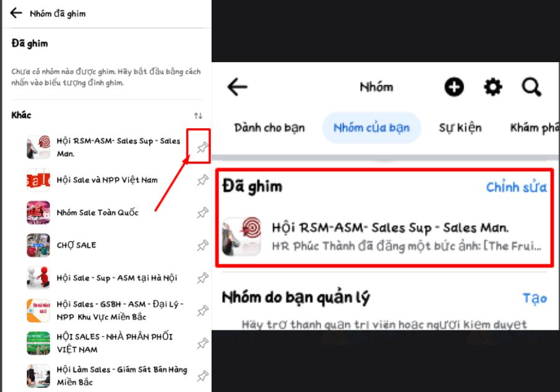Open group settings via the gear icon
Image resolution: width=560 pixels, height=392 pixels.
[492, 87]
